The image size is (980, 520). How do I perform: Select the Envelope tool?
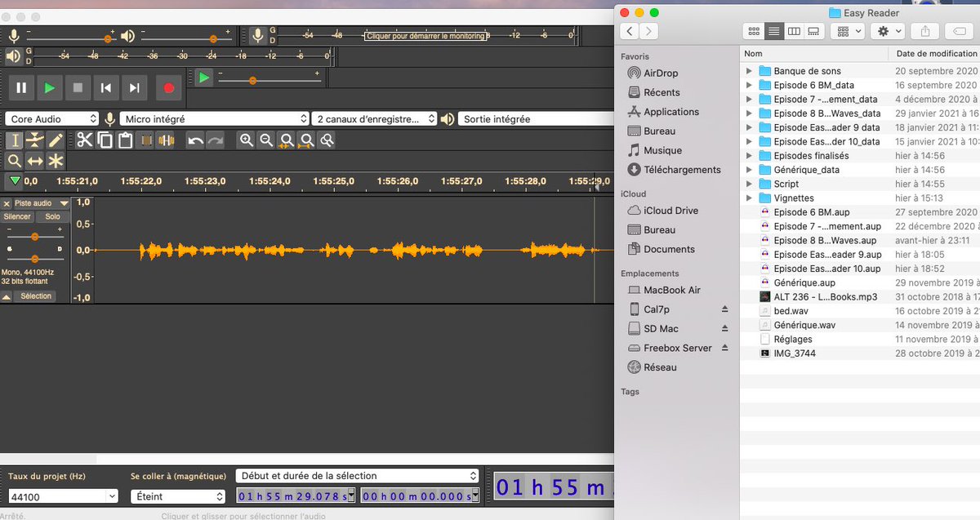pyautogui.click(x=34, y=140)
